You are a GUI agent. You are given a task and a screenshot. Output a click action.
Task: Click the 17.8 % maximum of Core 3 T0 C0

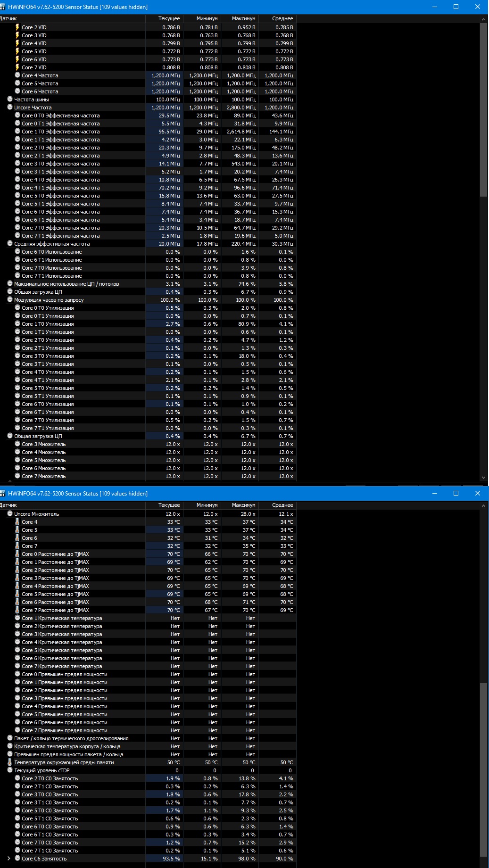(x=247, y=794)
